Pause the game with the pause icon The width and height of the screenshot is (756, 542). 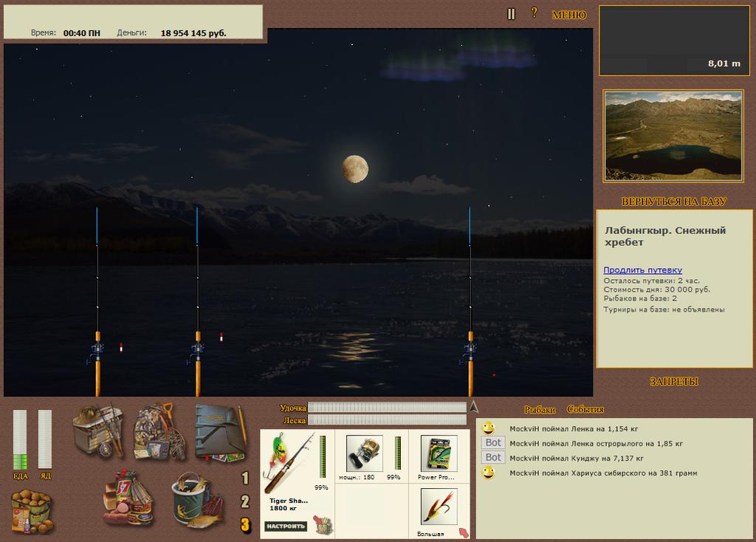click(x=511, y=14)
